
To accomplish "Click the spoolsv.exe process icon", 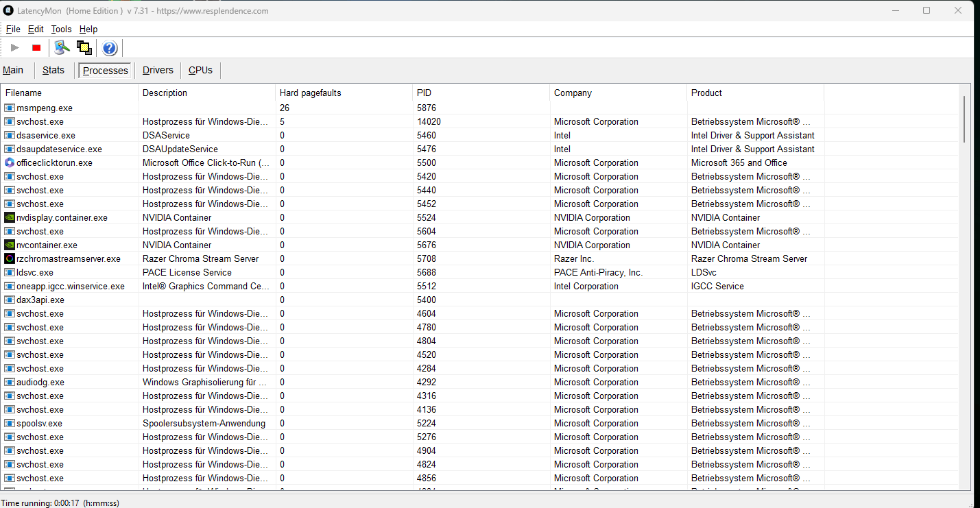I will [10, 423].
